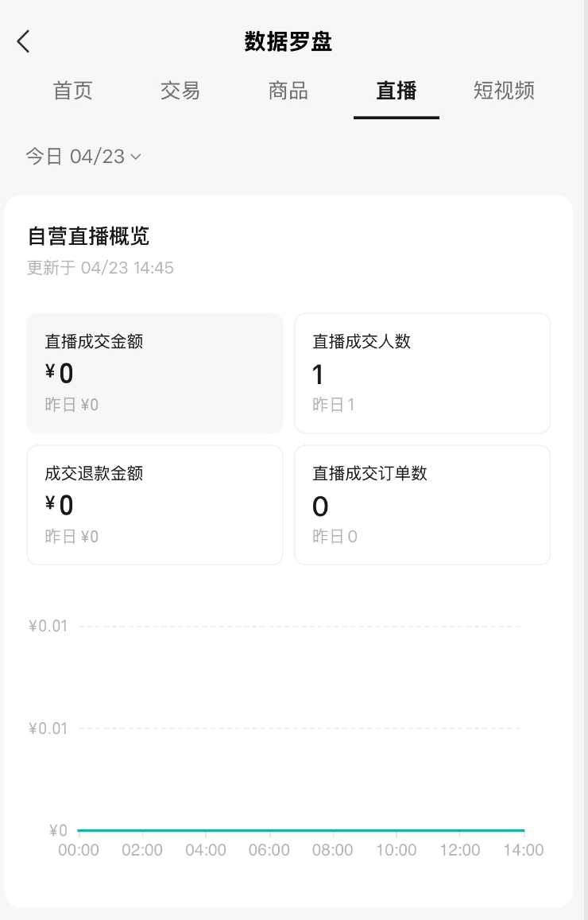Go to the 短视频 tab
Viewport: 588px width, 920px height.
(504, 91)
